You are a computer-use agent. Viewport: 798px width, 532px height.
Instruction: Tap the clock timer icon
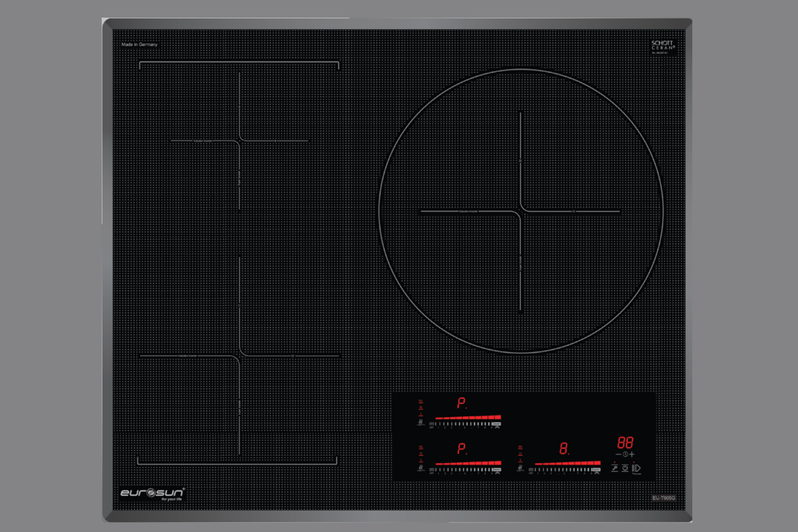[x=625, y=455]
